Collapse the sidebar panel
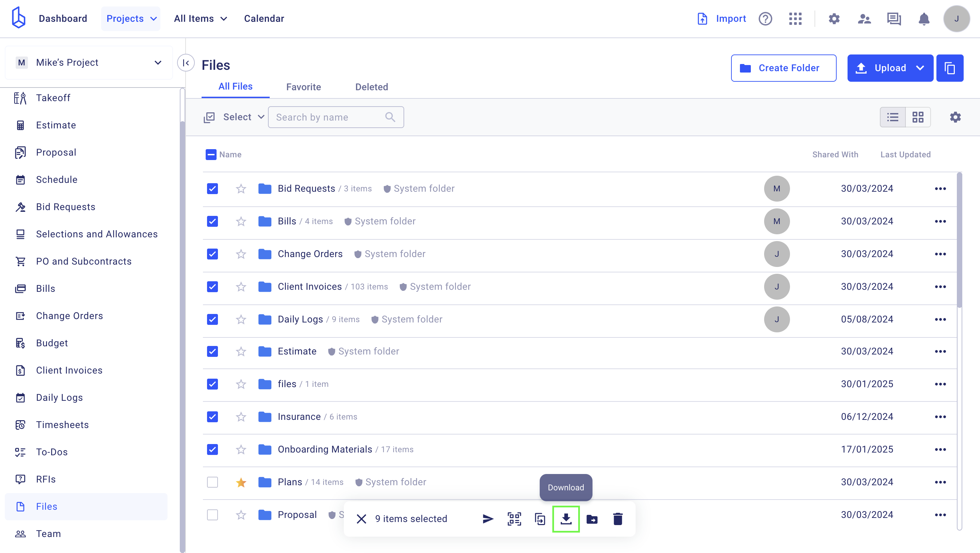Image resolution: width=980 pixels, height=553 pixels. click(186, 63)
